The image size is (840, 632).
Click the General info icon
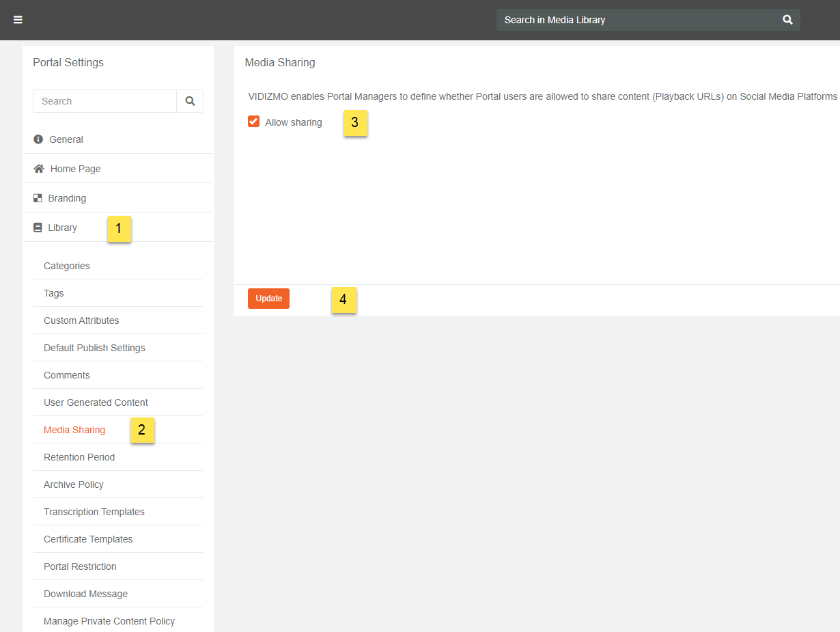point(38,139)
